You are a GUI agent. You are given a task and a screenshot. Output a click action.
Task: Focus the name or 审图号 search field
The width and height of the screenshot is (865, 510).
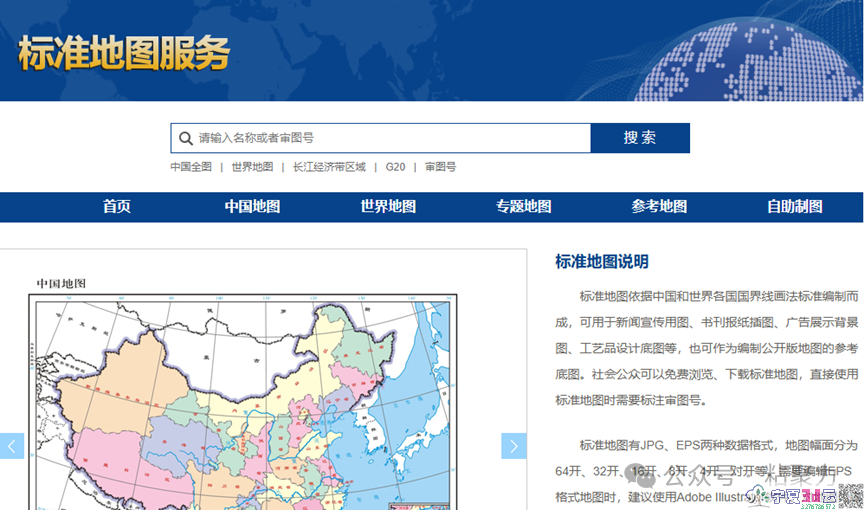(x=381, y=138)
